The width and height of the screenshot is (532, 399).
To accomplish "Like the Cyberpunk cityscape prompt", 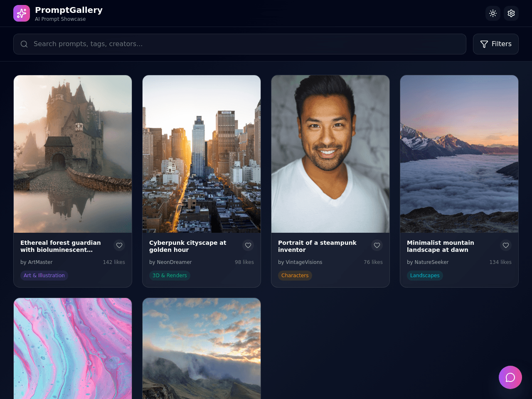I will tap(248, 246).
